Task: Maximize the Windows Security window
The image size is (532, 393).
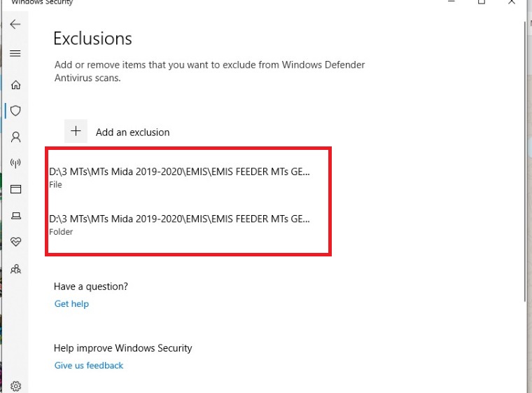Action: (x=482, y=3)
